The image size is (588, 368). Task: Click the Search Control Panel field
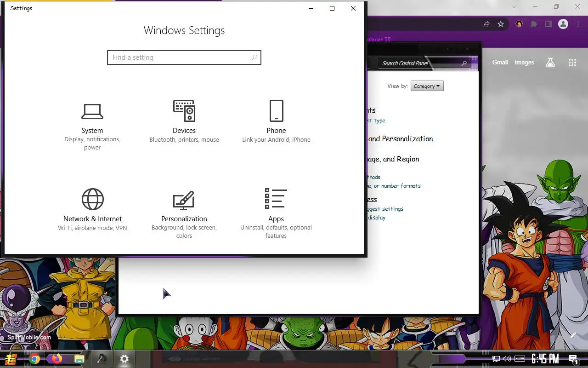coord(424,63)
